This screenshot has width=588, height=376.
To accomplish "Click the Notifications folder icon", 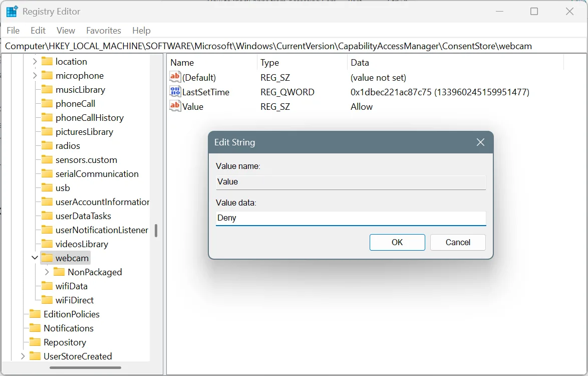I will click(35, 328).
